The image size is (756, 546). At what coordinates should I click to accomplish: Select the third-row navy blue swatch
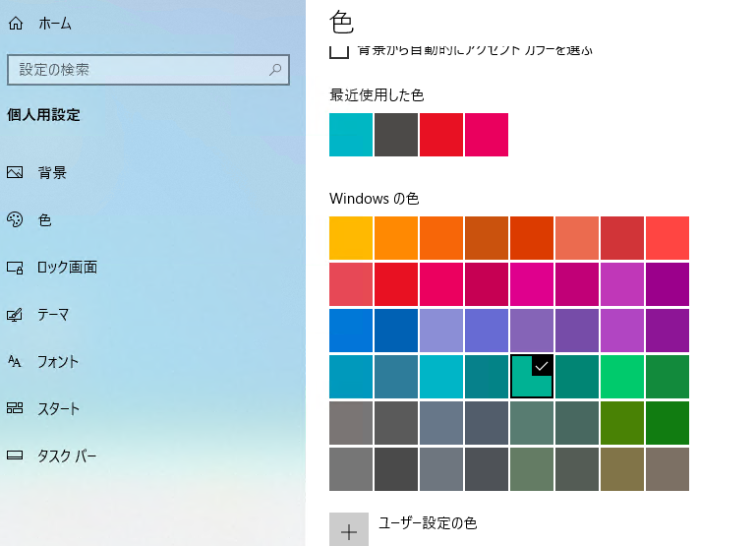click(x=396, y=331)
